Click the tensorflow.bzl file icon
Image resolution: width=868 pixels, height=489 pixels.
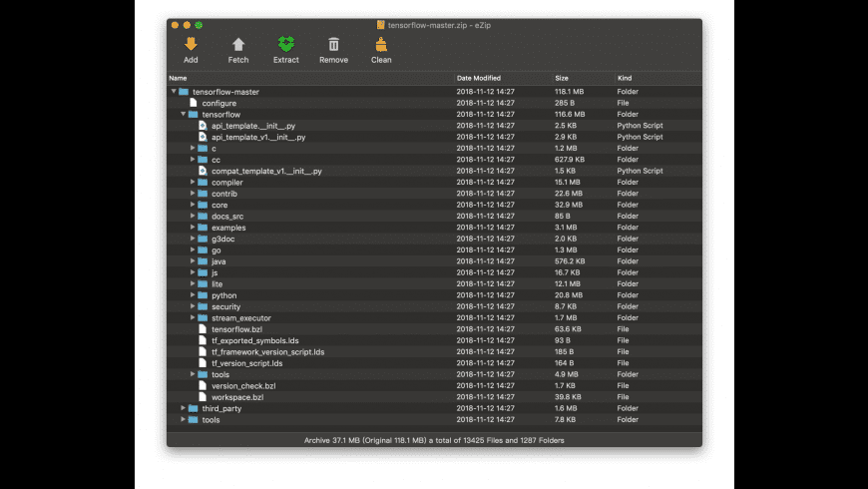tap(203, 329)
